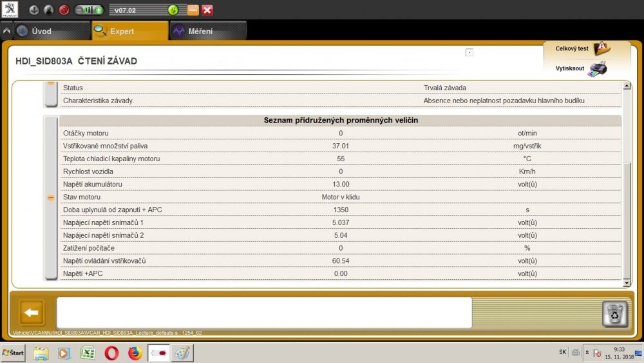Open the Windows Start menu
The image size is (644, 363).
(13, 353)
